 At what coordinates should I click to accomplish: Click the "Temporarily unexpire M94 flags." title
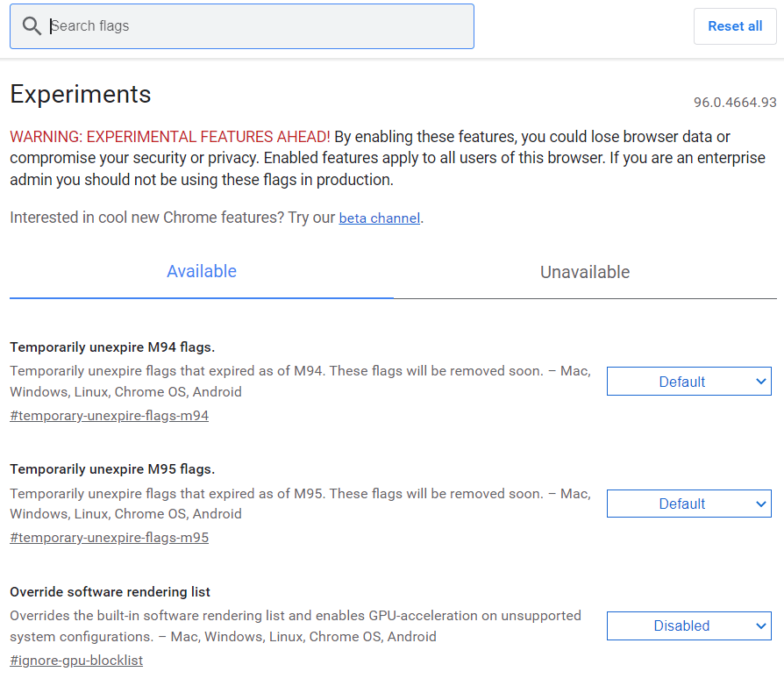(112, 347)
